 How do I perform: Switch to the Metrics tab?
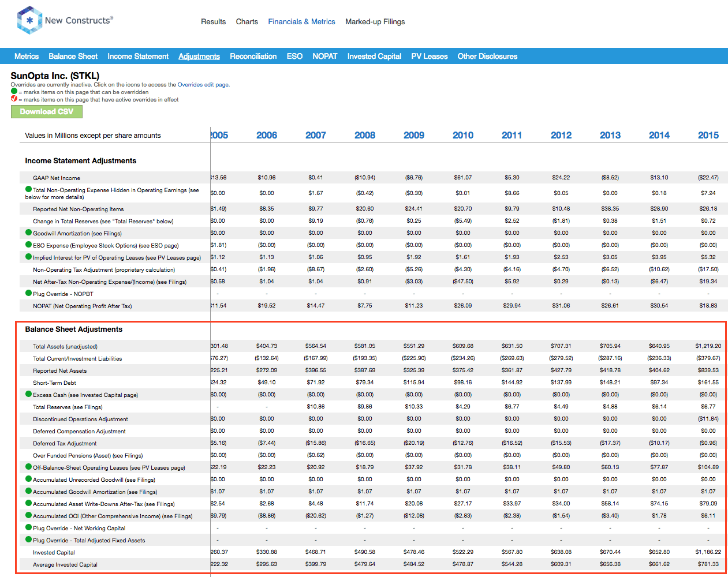coord(27,56)
